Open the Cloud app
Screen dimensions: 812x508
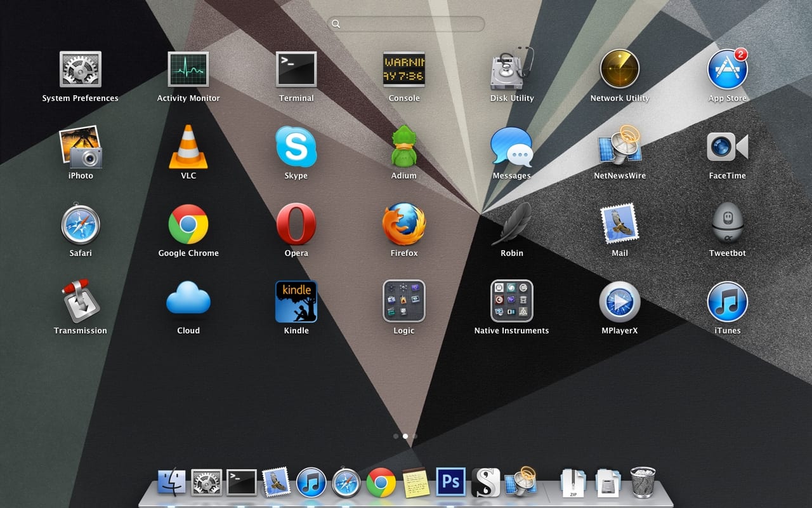188,298
